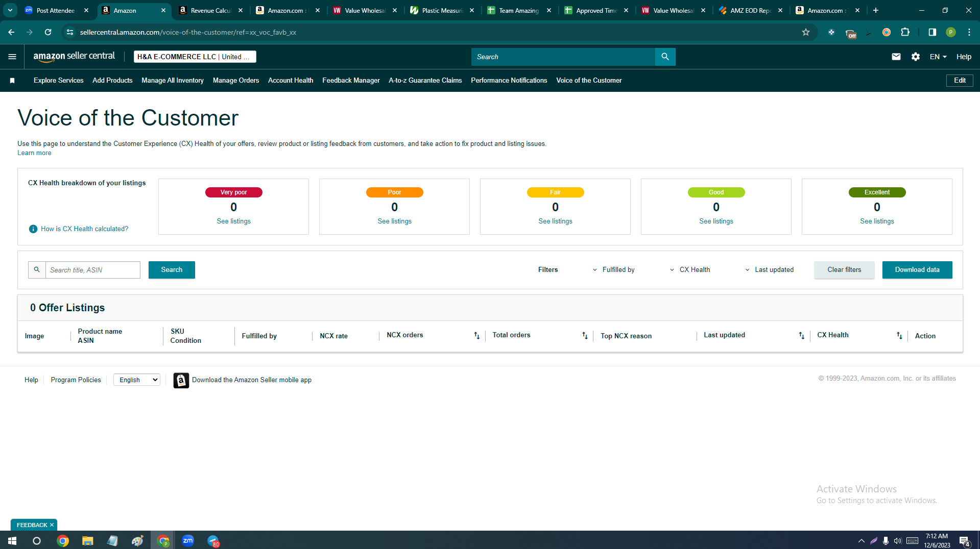
Task: Click the bookmark icon in favorites bar
Action: [x=12, y=81]
